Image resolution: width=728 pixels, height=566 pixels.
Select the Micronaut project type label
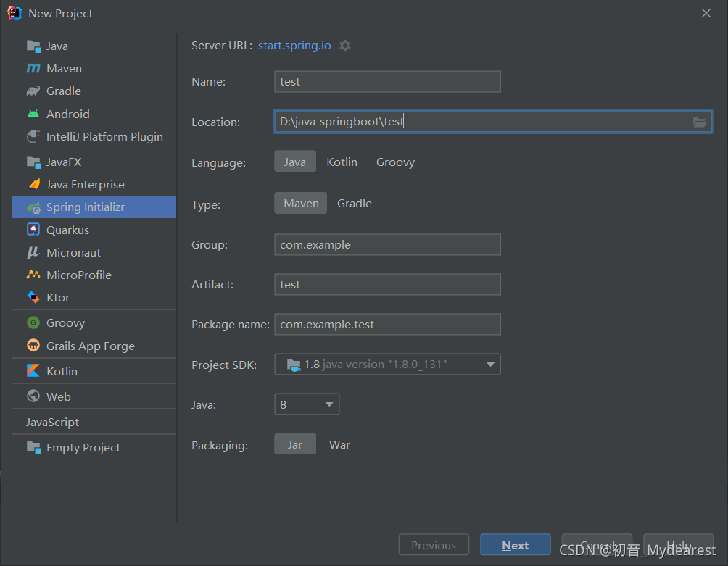pos(73,252)
